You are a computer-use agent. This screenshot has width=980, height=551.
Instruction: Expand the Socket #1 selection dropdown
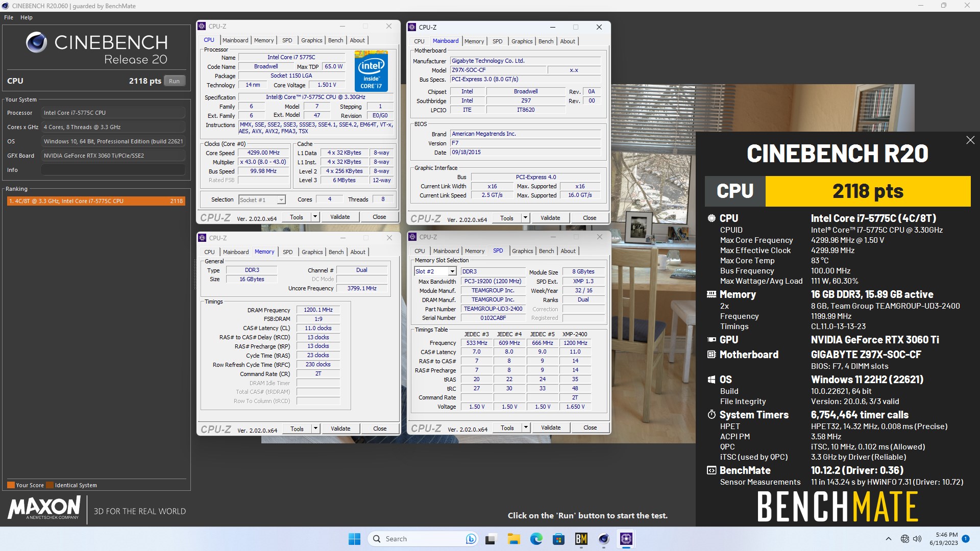(x=281, y=200)
